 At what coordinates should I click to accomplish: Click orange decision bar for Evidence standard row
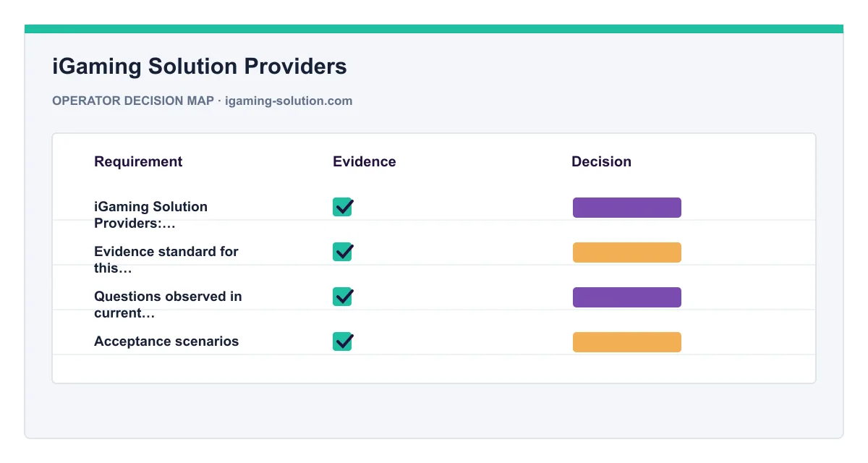click(x=627, y=252)
